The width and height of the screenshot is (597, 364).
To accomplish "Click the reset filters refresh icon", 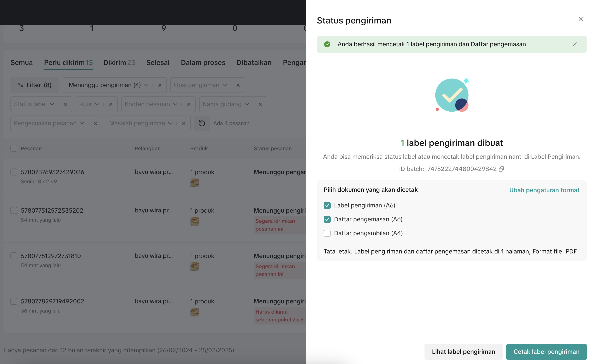I will point(202,124).
